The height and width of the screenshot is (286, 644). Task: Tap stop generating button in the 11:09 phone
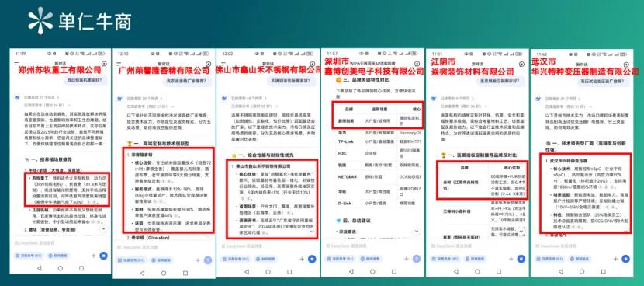[x=103, y=256]
